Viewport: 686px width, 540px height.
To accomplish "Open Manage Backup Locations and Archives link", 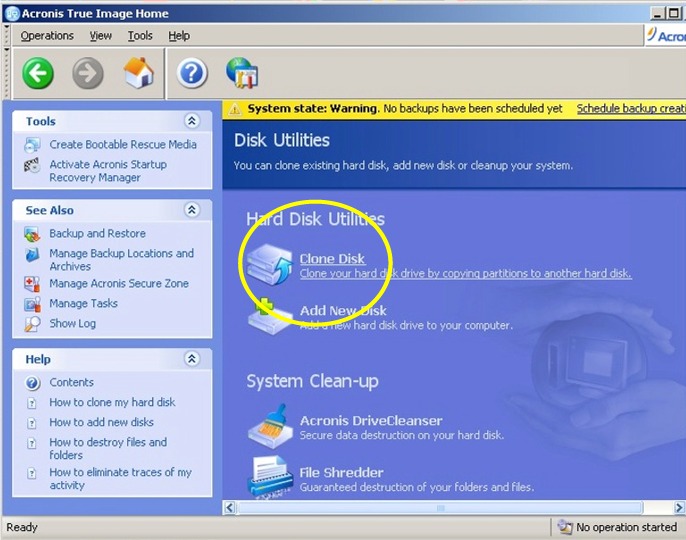I will pyautogui.click(x=122, y=260).
